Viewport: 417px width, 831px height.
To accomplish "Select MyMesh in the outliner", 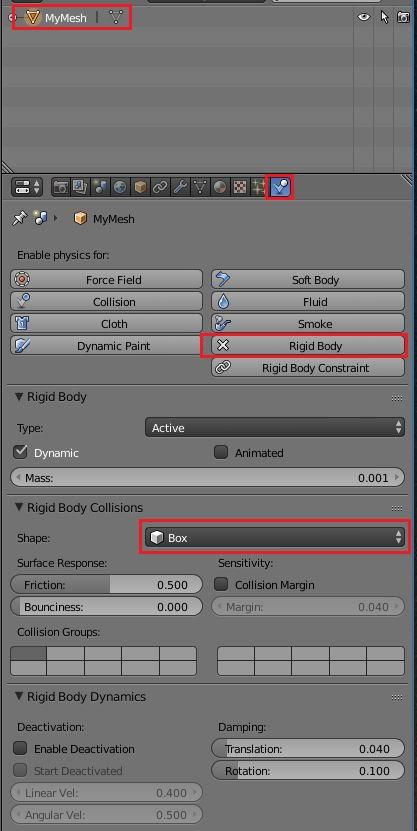I will point(65,18).
